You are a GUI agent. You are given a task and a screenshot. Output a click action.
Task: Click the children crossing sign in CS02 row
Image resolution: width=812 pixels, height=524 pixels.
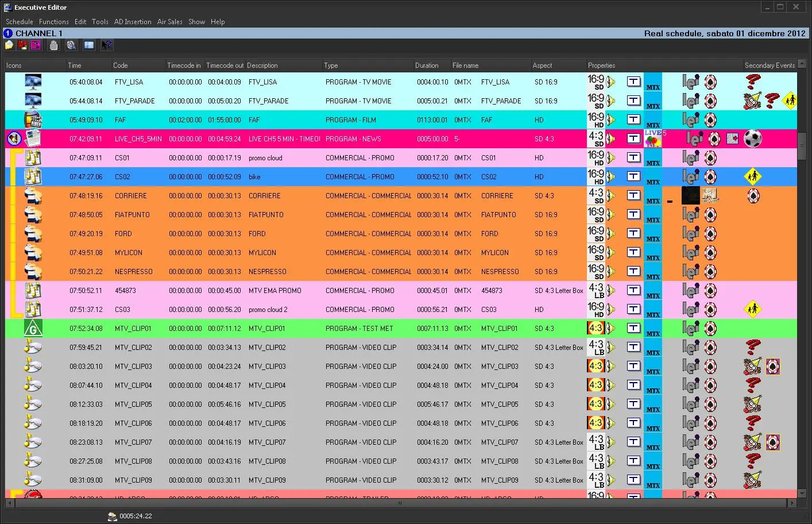[753, 176]
